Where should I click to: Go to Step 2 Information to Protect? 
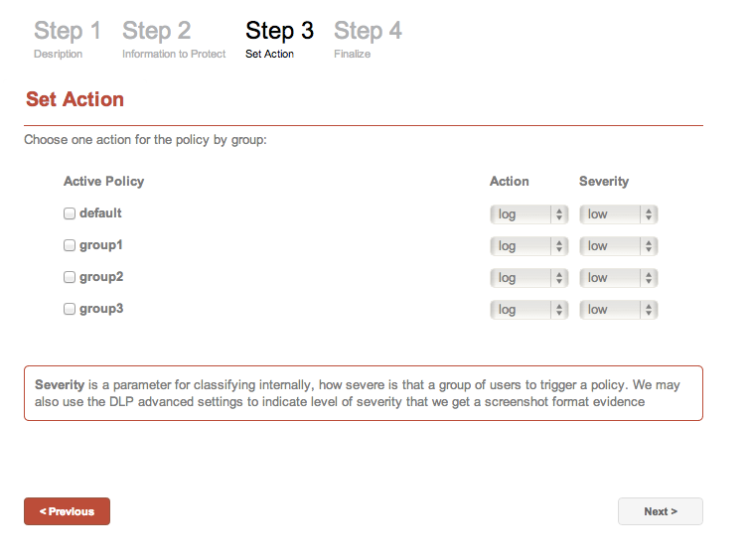coord(174,39)
